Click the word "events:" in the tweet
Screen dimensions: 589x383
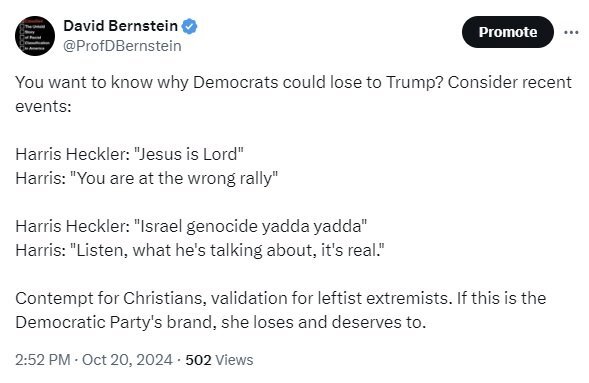pyautogui.click(x=43, y=107)
